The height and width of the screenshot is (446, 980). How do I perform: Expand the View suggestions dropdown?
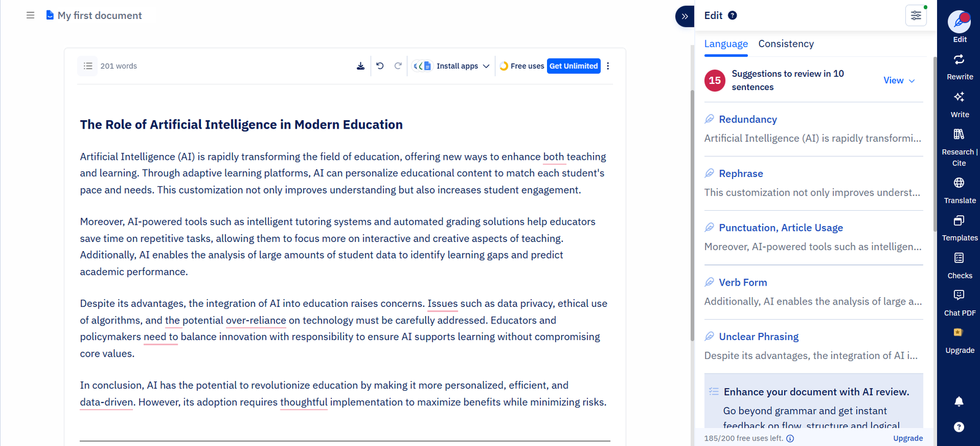899,80
